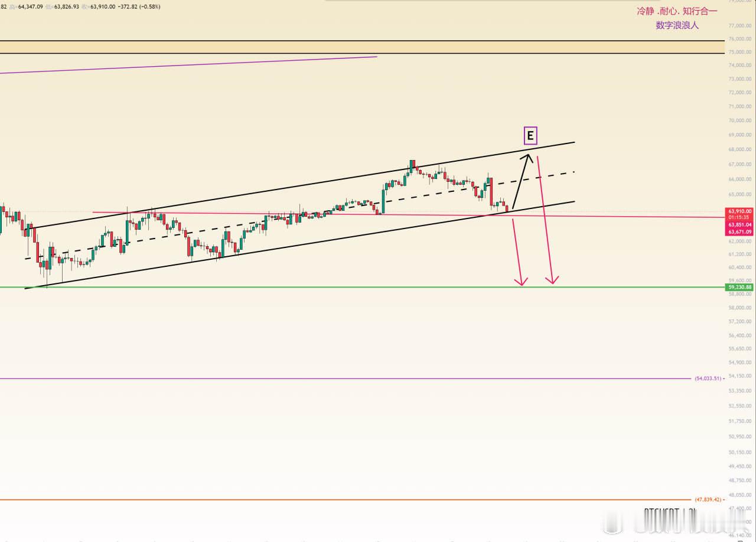Click the 74,000.00 price axis label
This screenshot has height=542, width=756.
pyautogui.click(x=741, y=66)
